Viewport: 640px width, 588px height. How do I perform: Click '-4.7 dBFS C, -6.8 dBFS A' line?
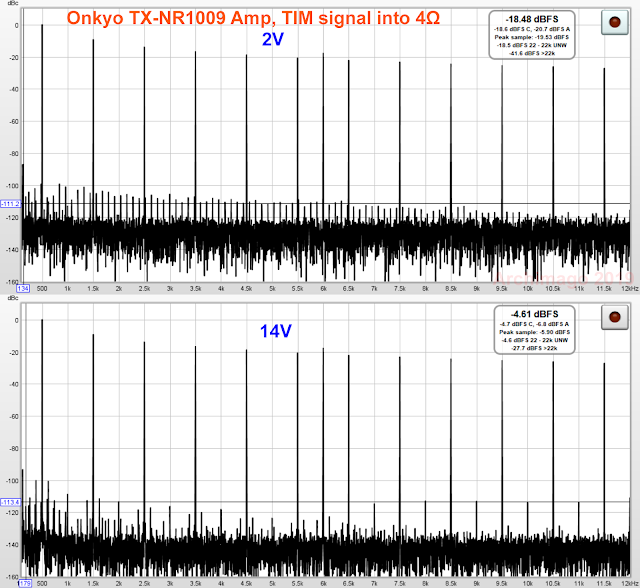pyautogui.click(x=534, y=324)
